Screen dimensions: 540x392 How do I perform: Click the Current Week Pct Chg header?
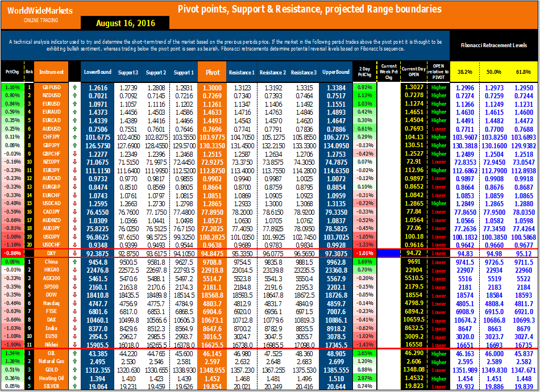click(389, 72)
